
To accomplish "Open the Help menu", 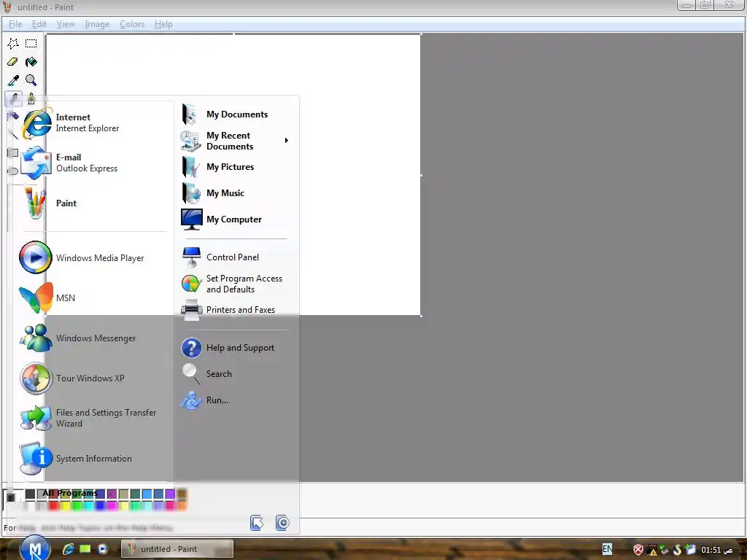I will point(163,24).
